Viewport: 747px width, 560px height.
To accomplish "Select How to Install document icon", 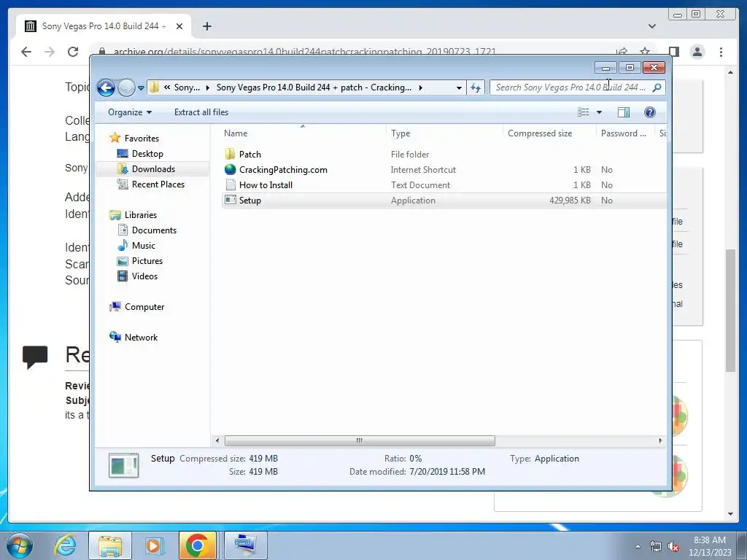I will [230, 184].
